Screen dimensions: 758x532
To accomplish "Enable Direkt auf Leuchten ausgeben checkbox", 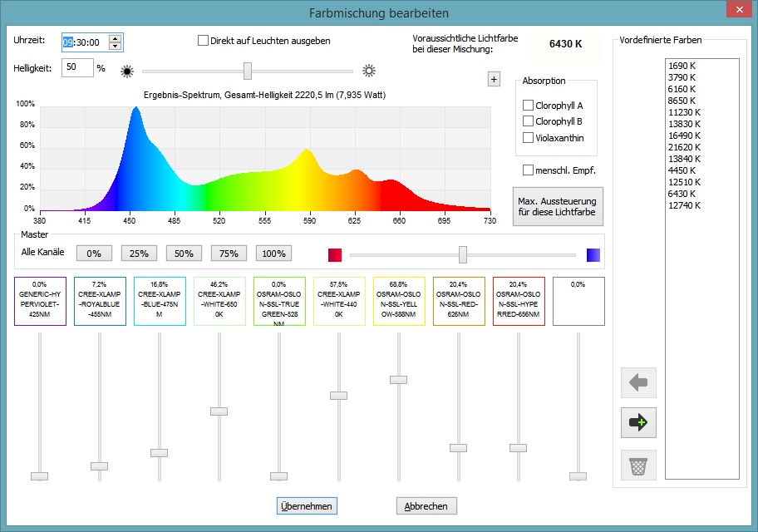I will (x=204, y=41).
